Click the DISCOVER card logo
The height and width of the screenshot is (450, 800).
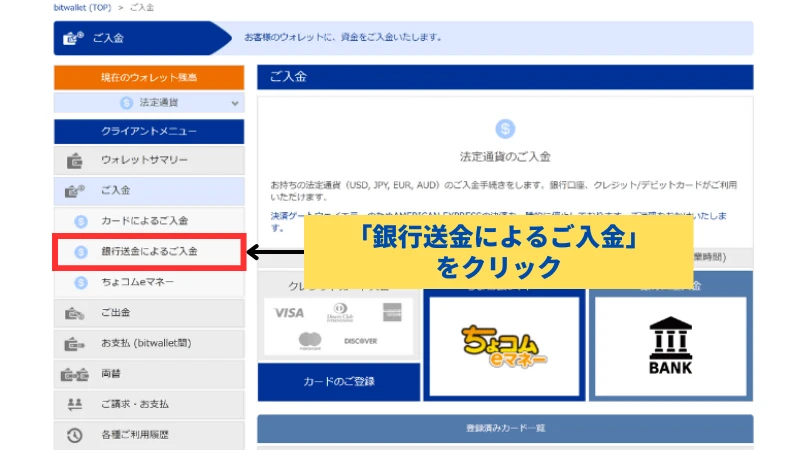click(x=361, y=341)
